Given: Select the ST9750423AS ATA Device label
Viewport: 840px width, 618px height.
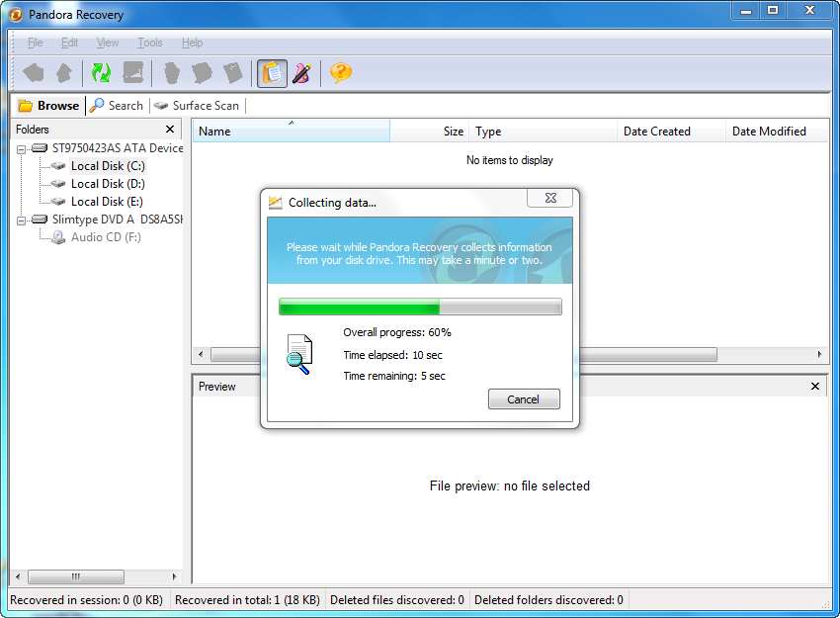Looking at the screenshot, I should (x=118, y=148).
